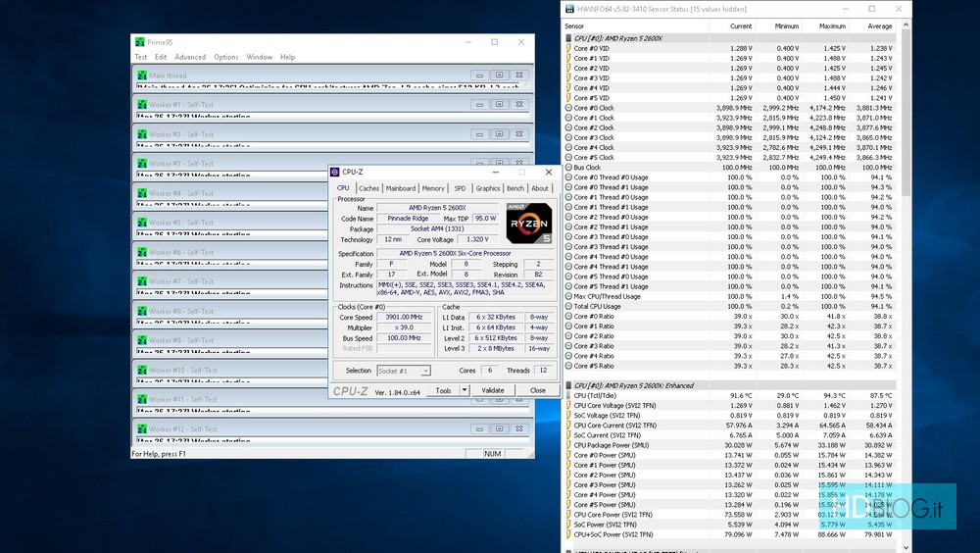
Task: Click the Total CPU Usage sensor icon
Action: point(568,306)
